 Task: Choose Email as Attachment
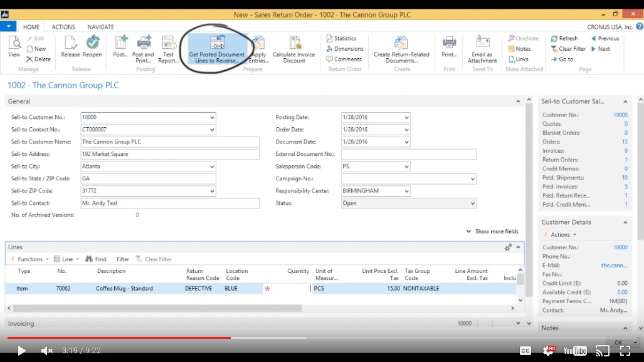[482, 49]
